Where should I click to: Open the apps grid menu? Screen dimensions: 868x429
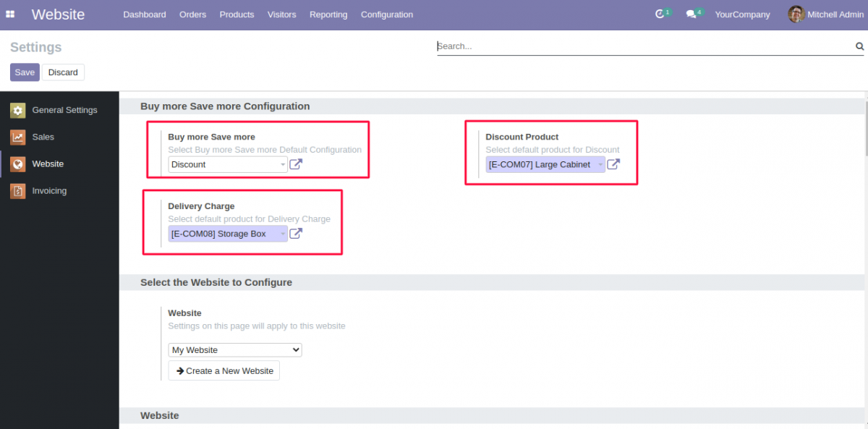pos(10,14)
